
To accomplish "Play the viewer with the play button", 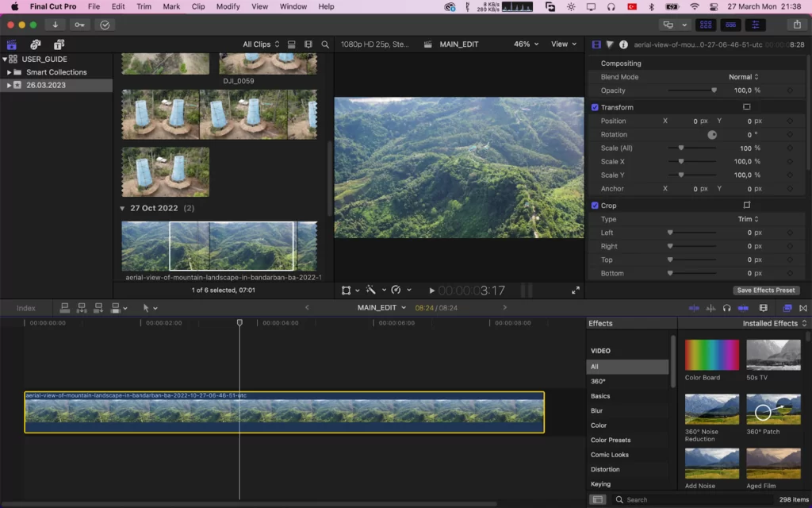I will click(431, 291).
